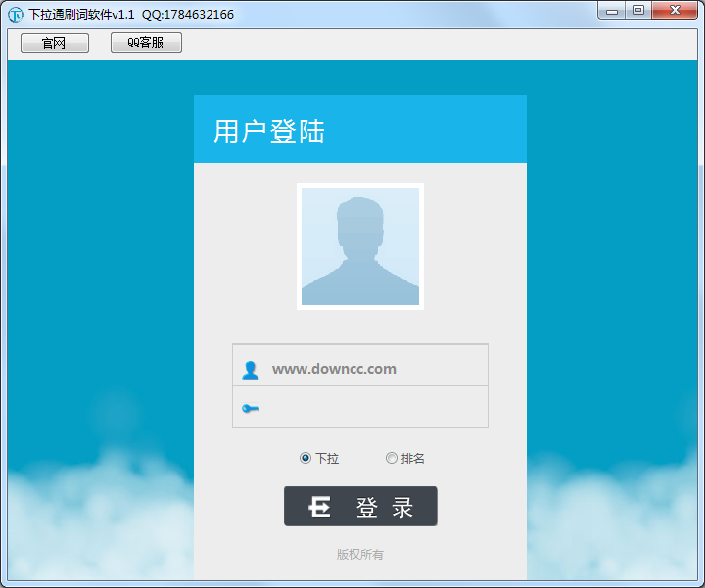Screen dimensions: 705x588
Task: Select the 排名 radio button
Action: pyautogui.click(x=392, y=458)
